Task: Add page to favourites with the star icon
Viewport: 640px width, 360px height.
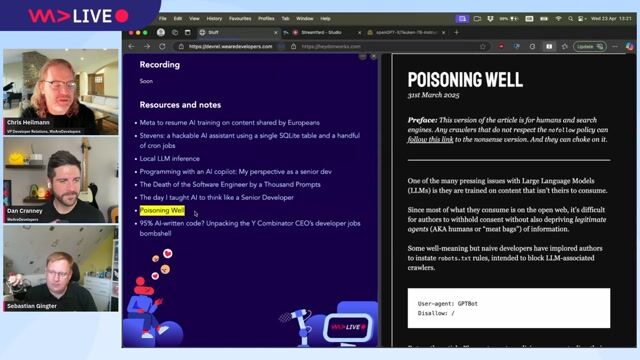Action: coord(483,47)
